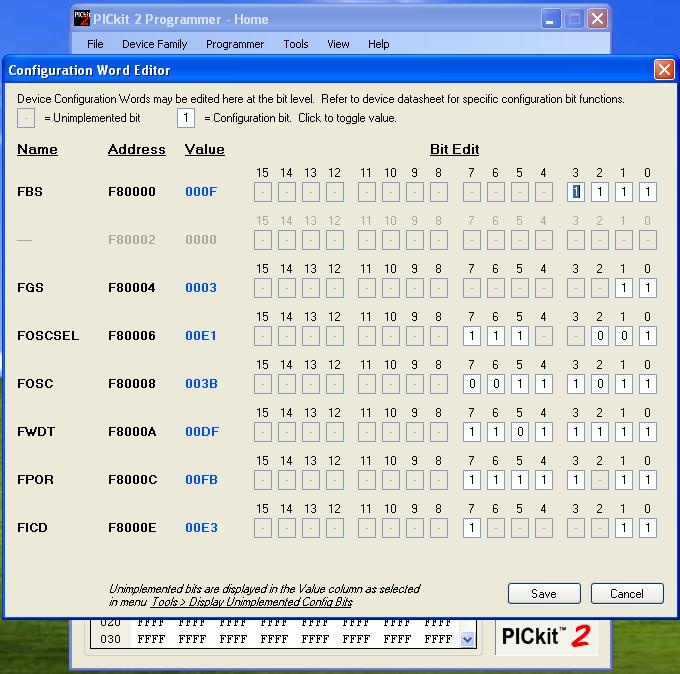The width and height of the screenshot is (680, 674).
Task: Toggle FWDT bit 1
Action: point(624,432)
